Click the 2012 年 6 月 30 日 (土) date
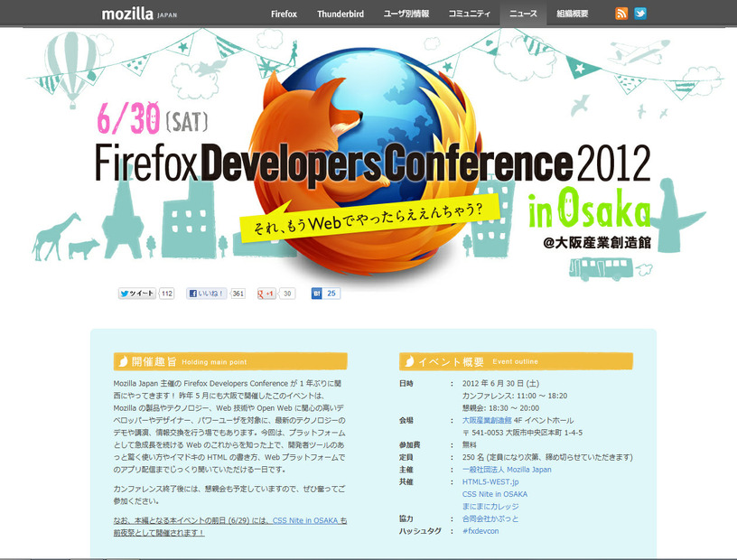This screenshot has width=737, height=560. (500, 383)
